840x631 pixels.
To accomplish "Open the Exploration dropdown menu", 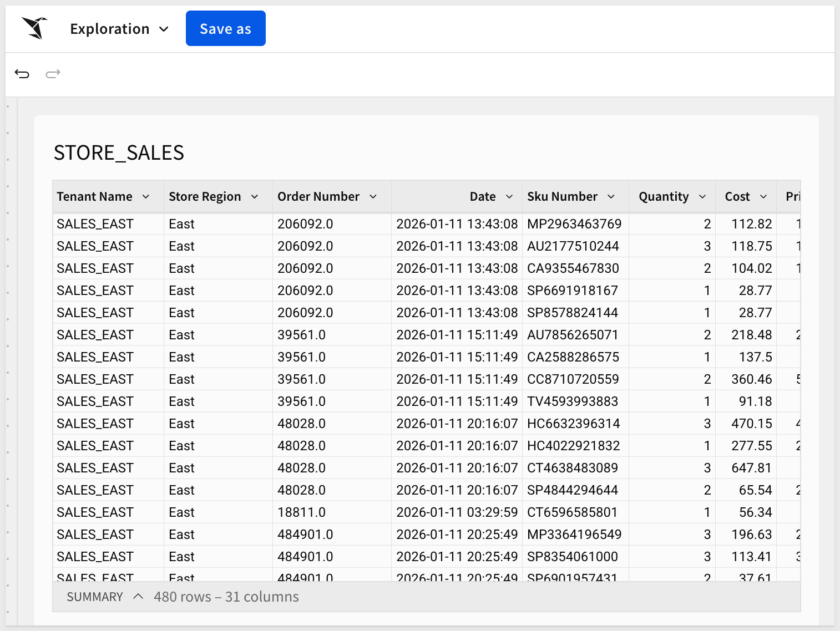I will pyautogui.click(x=119, y=29).
